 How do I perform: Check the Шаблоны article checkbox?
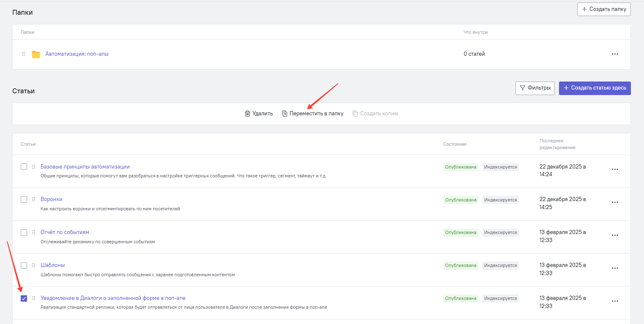click(x=24, y=265)
